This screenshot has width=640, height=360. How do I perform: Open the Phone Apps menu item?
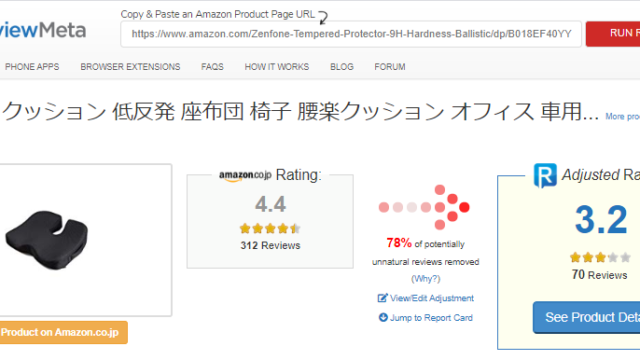(x=32, y=67)
